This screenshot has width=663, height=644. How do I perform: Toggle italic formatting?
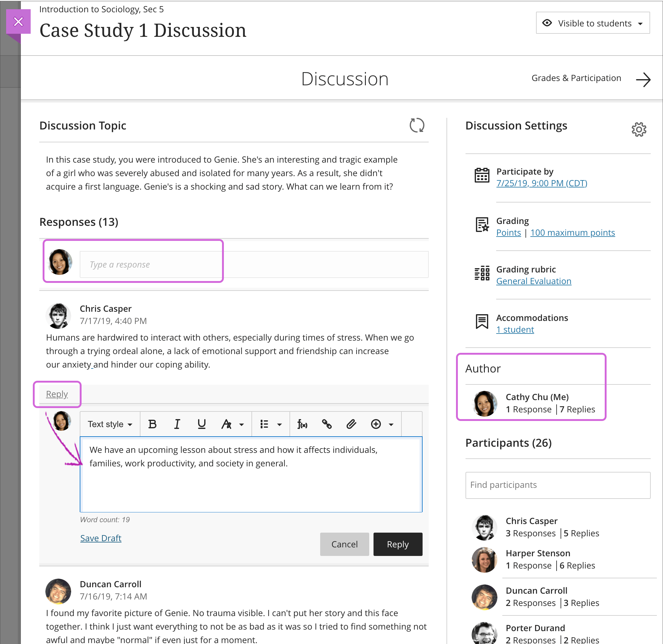(177, 424)
